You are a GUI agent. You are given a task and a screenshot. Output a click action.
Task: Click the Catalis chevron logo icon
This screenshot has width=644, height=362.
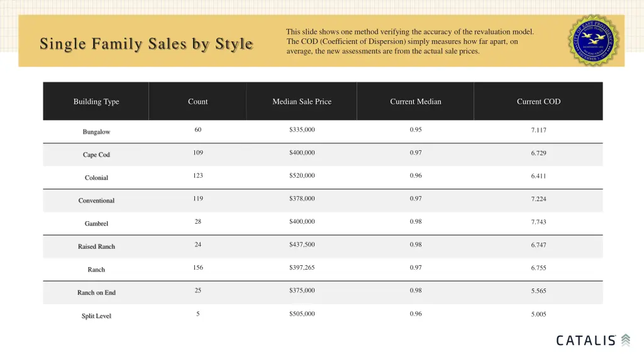point(626,340)
